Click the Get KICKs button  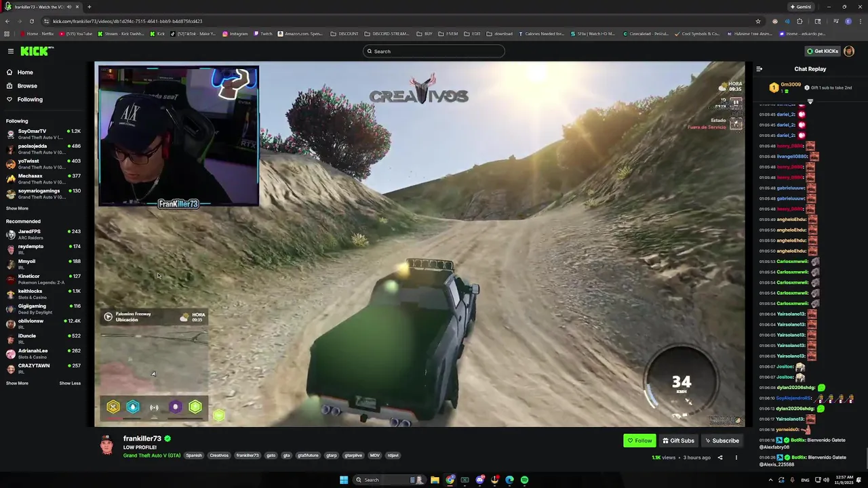point(823,52)
